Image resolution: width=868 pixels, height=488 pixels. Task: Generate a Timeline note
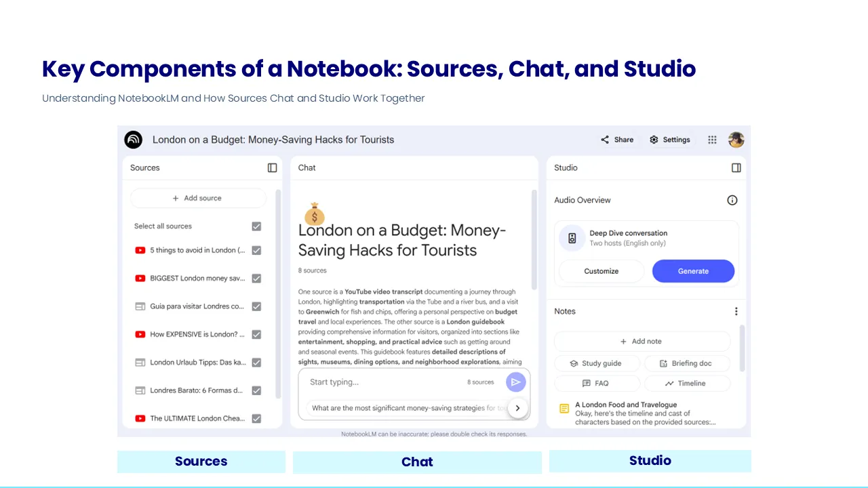click(686, 383)
